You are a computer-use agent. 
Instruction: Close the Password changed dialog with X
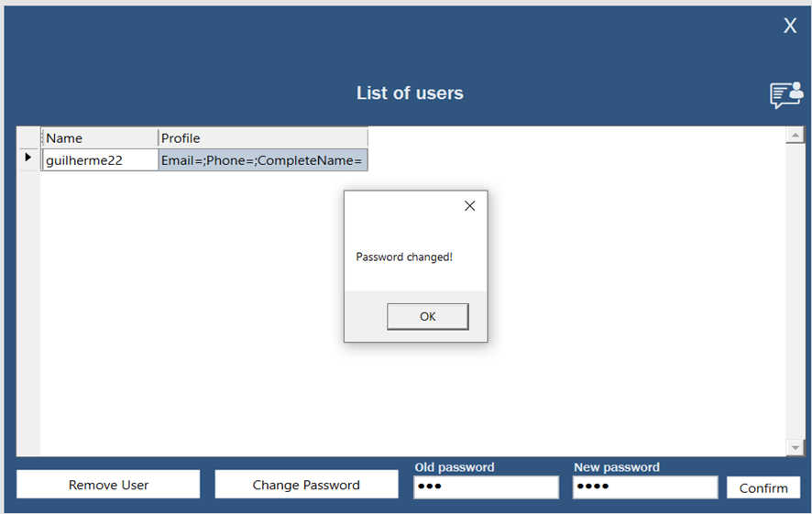click(469, 206)
